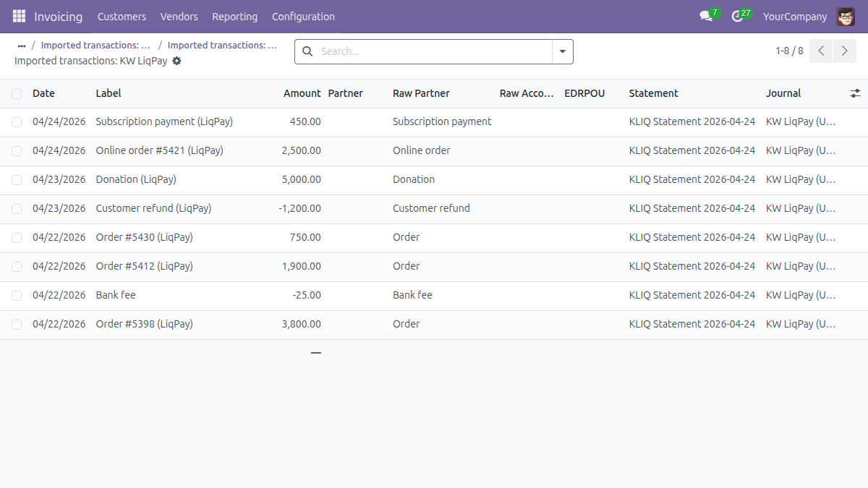Open the Online order #5421 (LiqPay) label
Viewport: 868px width, 488px height.
(x=159, y=151)
